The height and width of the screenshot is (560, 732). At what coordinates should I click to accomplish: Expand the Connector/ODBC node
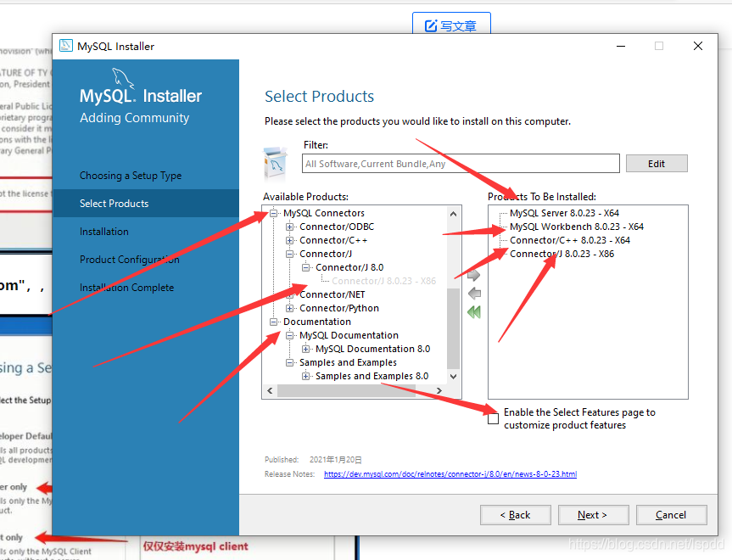(290, 227)
